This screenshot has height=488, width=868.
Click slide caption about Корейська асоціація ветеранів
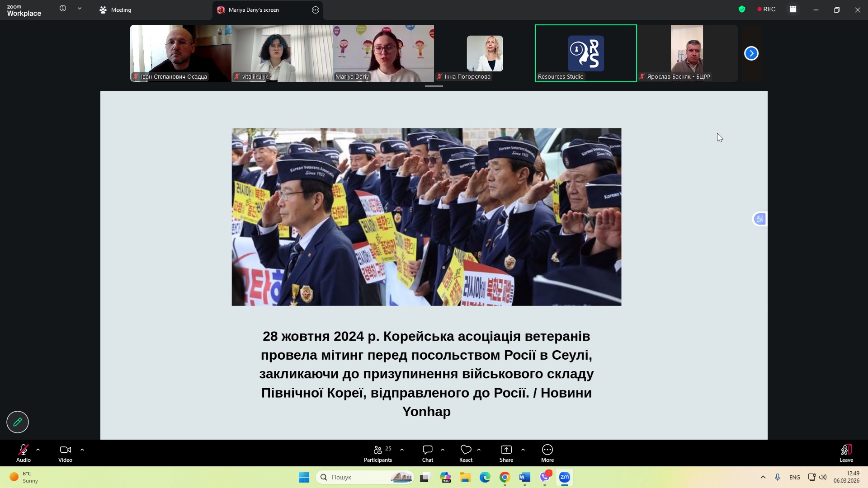(x=426, y=374)
